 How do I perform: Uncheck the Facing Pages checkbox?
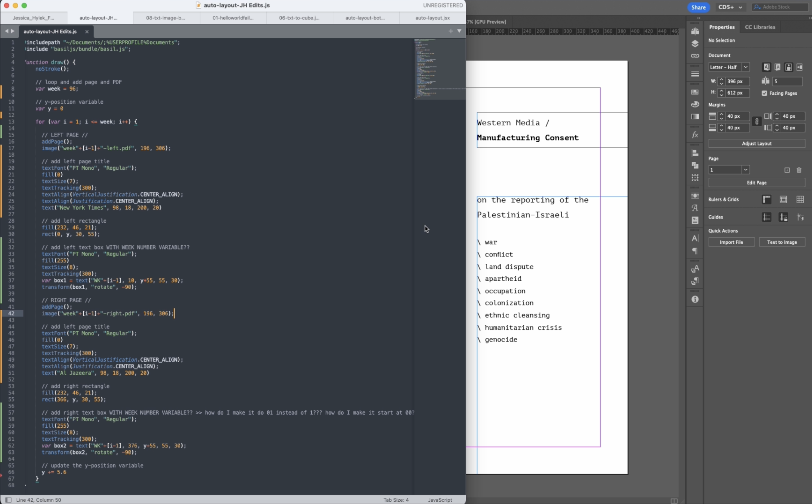(x=764, y=93)
